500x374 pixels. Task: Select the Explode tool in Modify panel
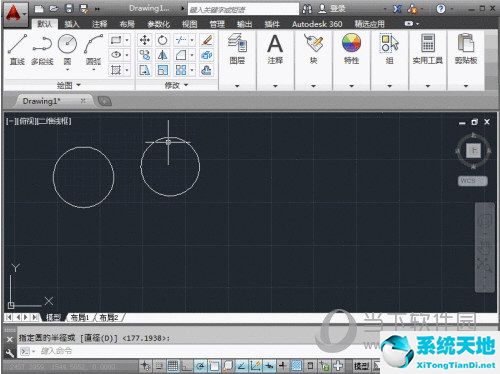207,55
